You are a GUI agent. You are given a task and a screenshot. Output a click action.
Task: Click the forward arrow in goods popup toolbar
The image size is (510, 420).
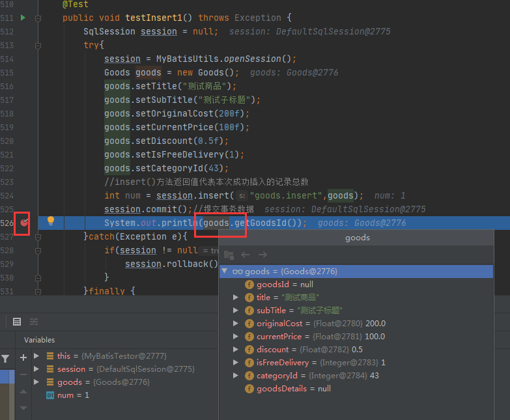262,255
